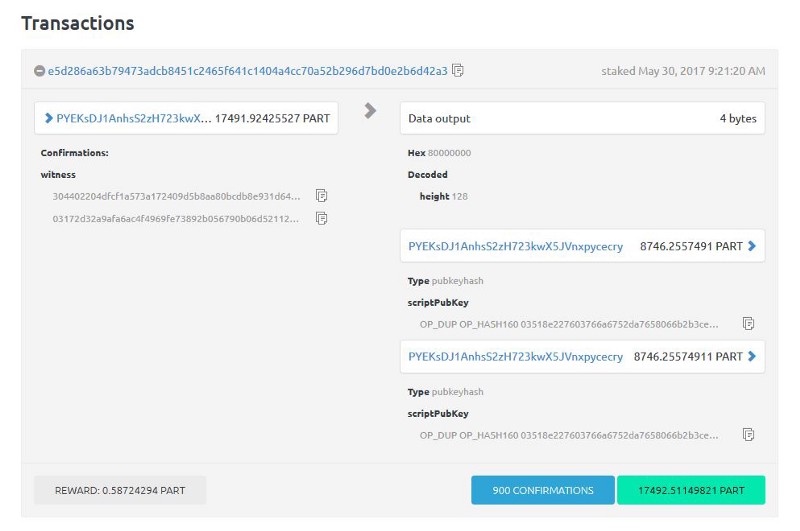Screen dimensions: 800x531
Task: Copy scriptPubKey of the 8746.25574911 PART output
Action: (748, 435)
